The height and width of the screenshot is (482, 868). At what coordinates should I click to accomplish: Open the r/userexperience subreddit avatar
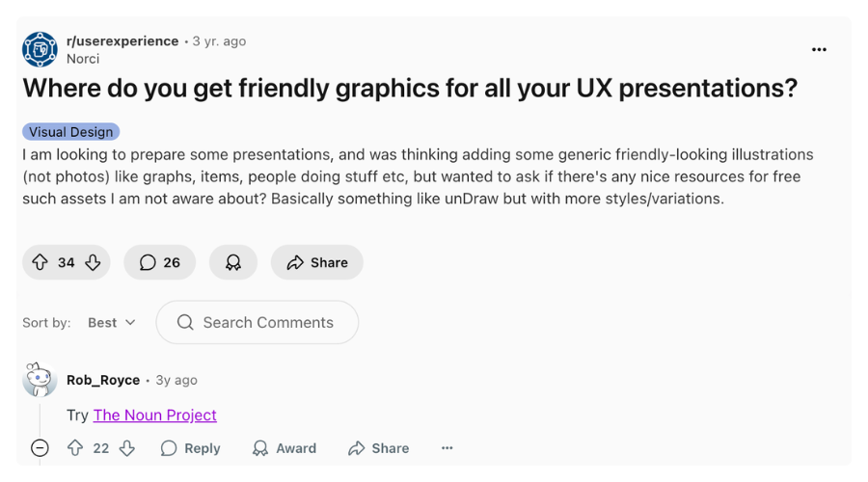tap(40, 49)
